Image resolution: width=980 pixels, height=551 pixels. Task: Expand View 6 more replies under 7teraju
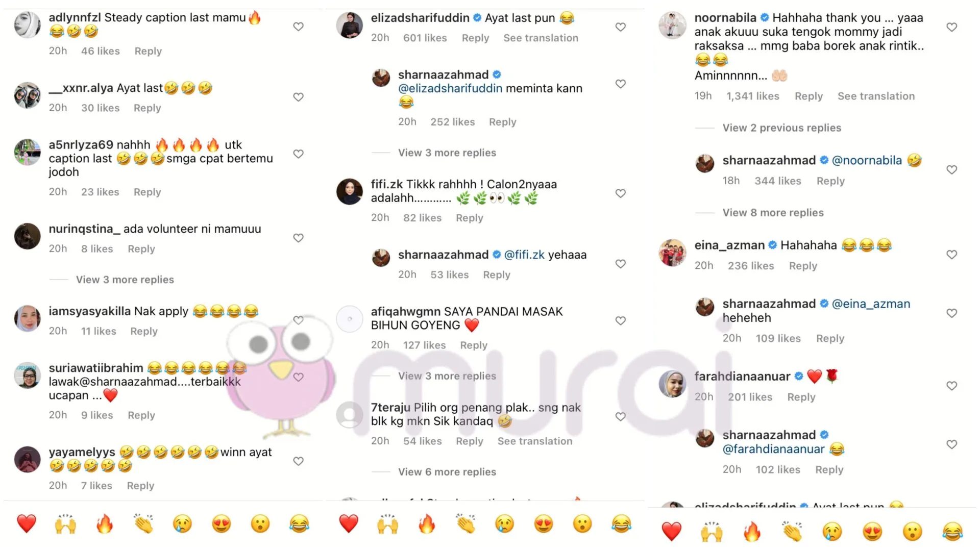coord(447,472)
